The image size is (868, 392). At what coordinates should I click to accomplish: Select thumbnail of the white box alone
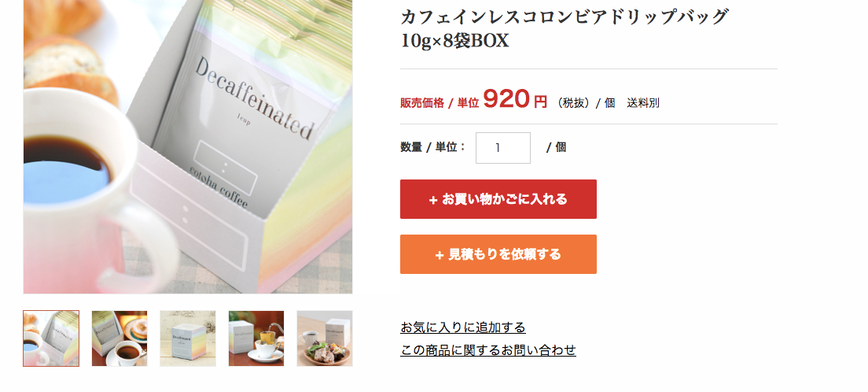(x=188, y=338)
